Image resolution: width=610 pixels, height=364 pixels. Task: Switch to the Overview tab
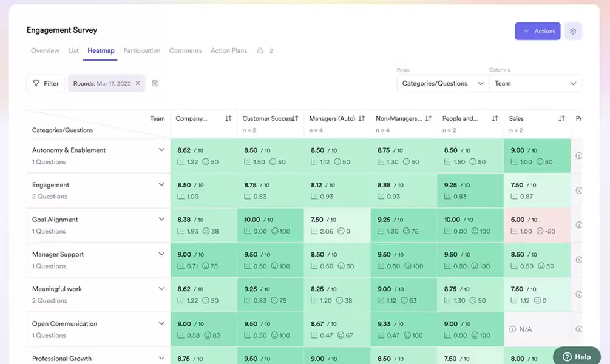45,50
